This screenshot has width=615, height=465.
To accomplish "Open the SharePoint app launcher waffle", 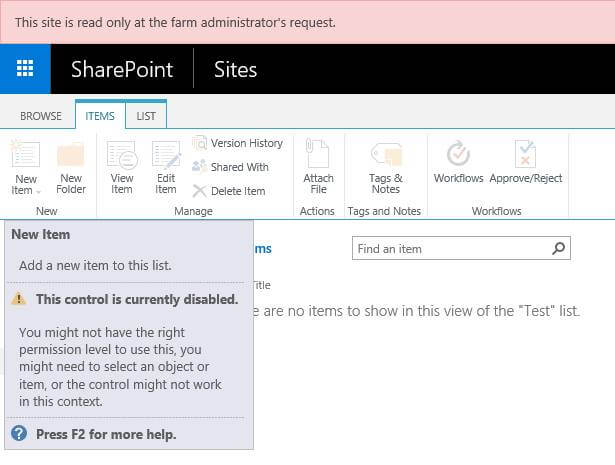I will click(25, 69).
